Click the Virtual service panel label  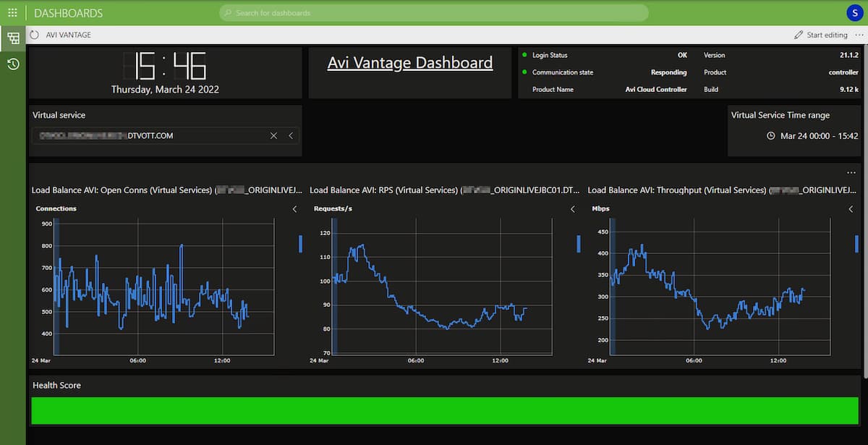pyautogui.click(x=59, y=115)
